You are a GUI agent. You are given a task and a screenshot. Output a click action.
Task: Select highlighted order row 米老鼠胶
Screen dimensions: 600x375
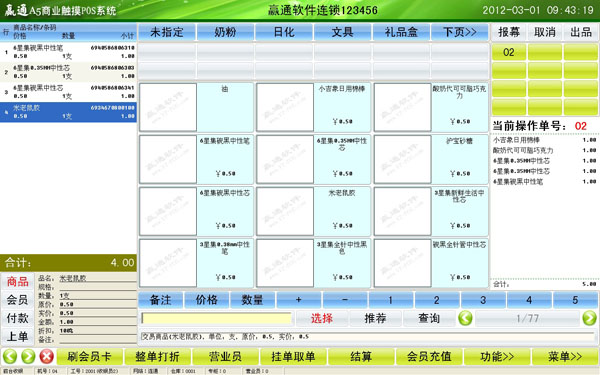coord(68,112)
